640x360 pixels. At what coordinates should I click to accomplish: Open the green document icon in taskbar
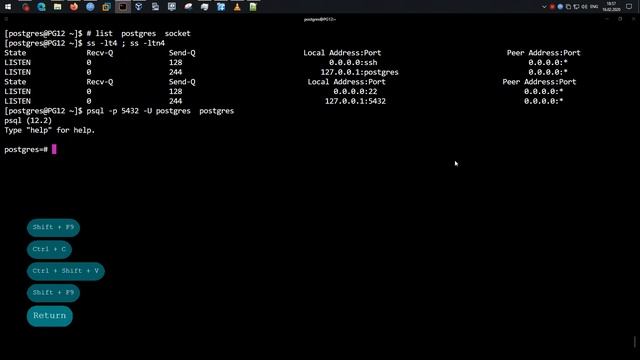253,7
